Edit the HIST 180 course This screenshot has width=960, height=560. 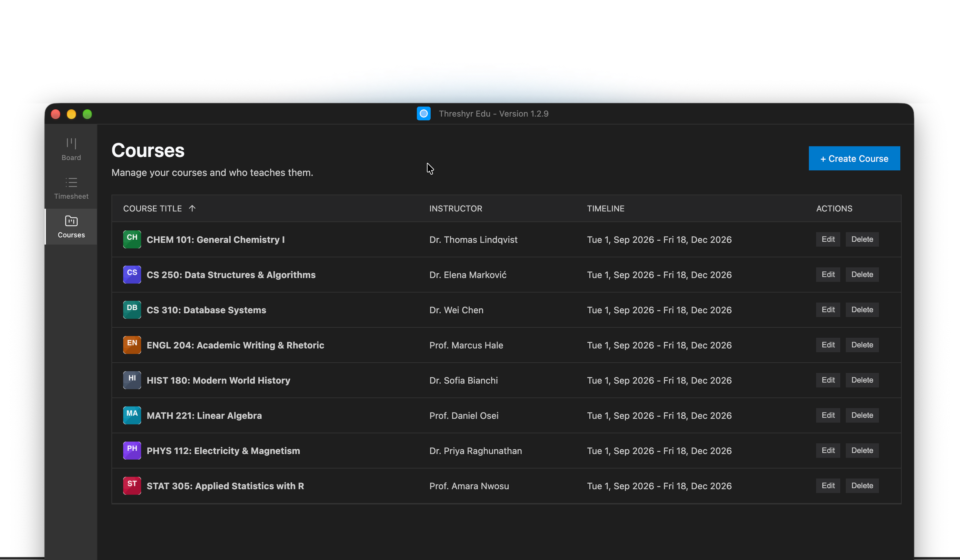(x=828, y=380)
